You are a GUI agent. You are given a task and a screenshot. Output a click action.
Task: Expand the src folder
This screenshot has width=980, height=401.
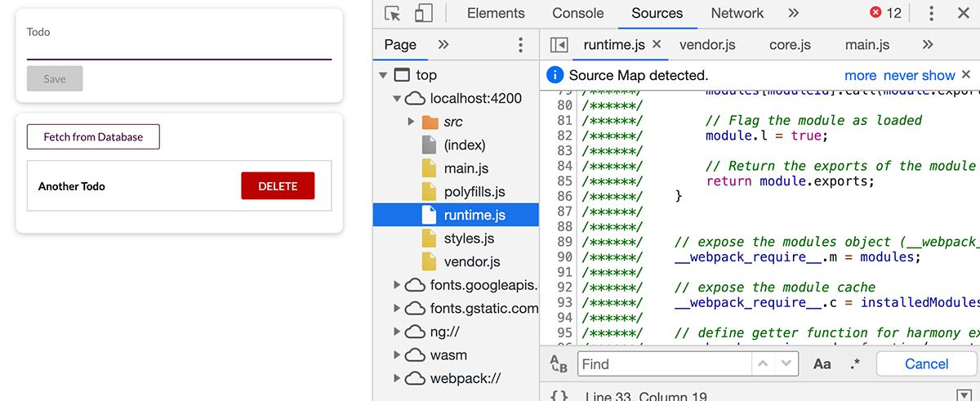point(411,122)
